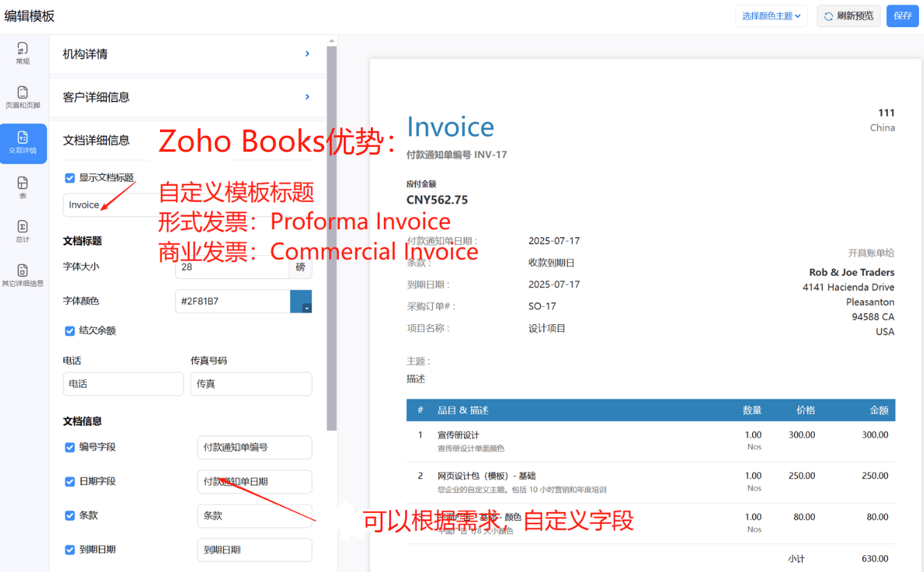The height and width of the screenshot is (572, 924).
Task: Select the 总计 (Total) sidebar icon
Action: tap(23, 232)
